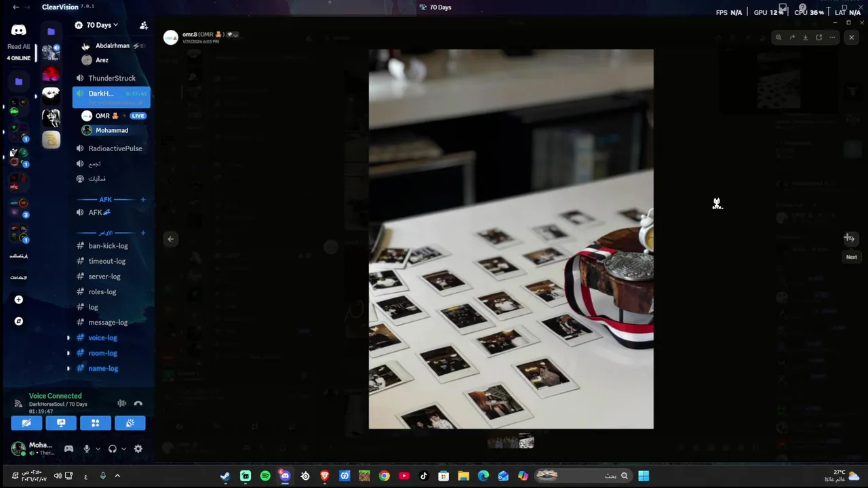The image size is (868, 488).
Task: Start an activity button
Action: click(x=96, y=423)
